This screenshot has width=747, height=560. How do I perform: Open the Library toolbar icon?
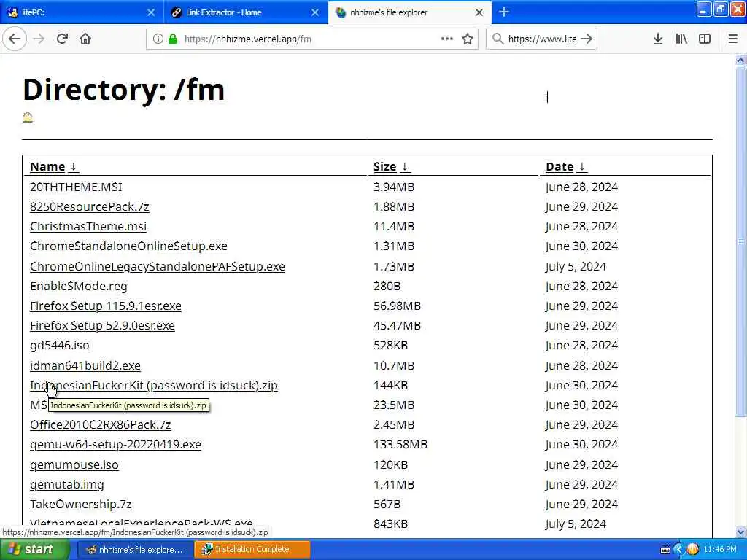[x=681, y=39]
